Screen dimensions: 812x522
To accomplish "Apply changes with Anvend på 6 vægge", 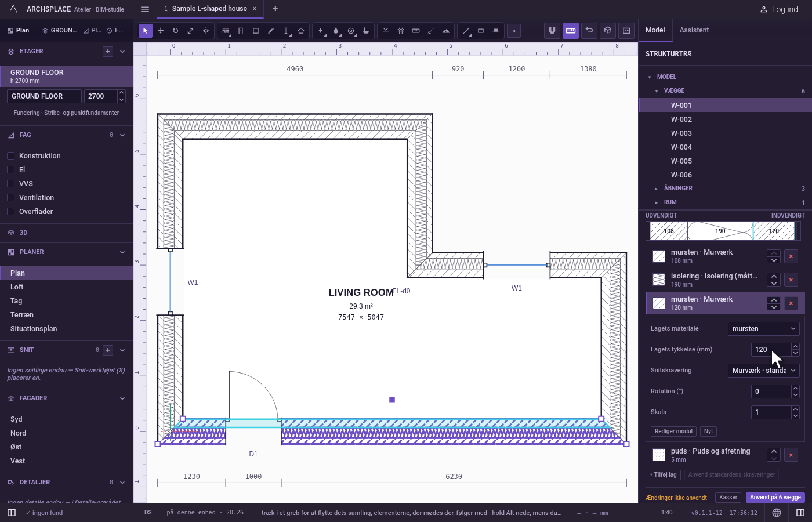I will click(775, 498).
